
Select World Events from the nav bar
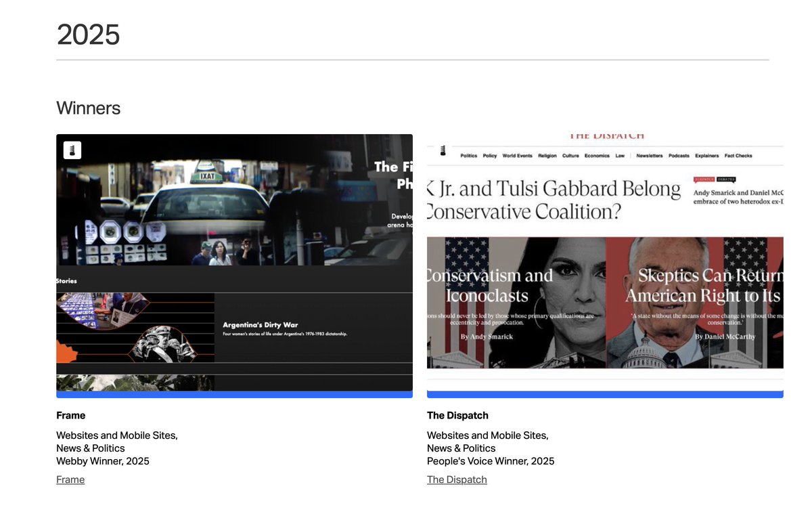click(517, 155)
